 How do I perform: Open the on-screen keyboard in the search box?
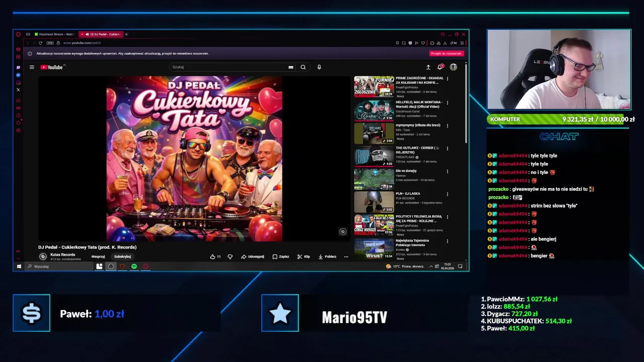[291, 67]
